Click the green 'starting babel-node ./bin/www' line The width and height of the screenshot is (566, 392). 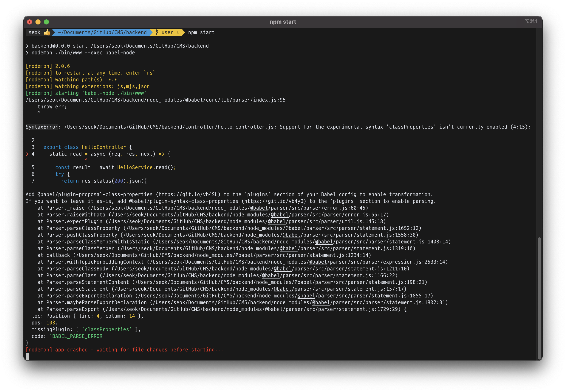click(x=86, y=93)
